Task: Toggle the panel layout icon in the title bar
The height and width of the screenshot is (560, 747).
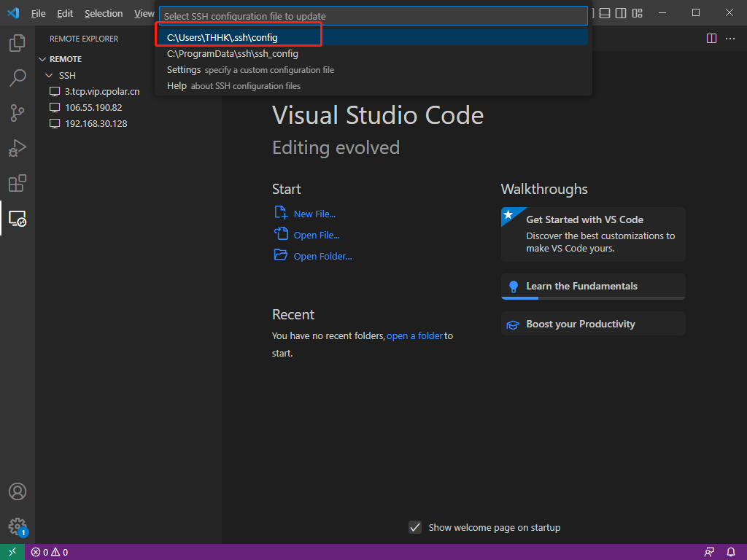Action: pyautogui.click(x=605, y=12)
